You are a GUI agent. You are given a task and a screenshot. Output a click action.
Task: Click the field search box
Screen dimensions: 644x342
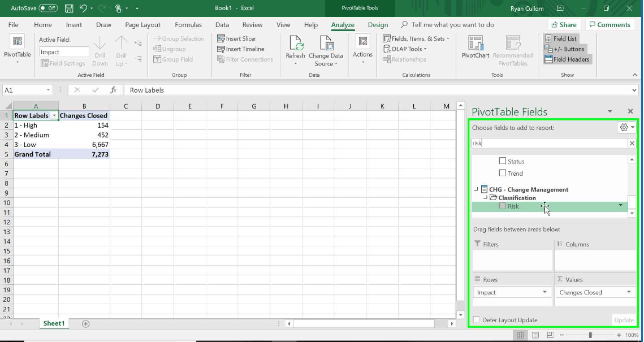[550, 143]
